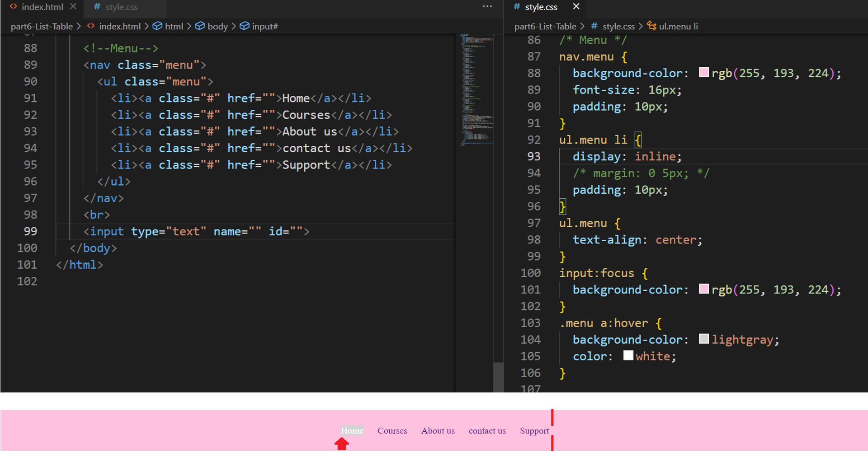Click the Courses menu link
868x462 pixels.
[392, 431]
